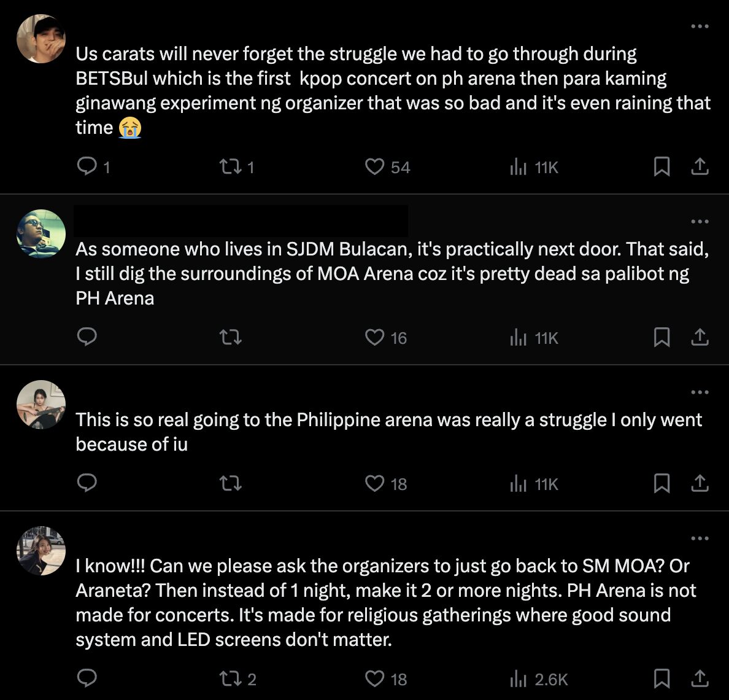Image resolution: width=729 pixels, height=700 pixels.
Task: Open more options on SJDM Bulacan tweet
Action: coord(700,222)
